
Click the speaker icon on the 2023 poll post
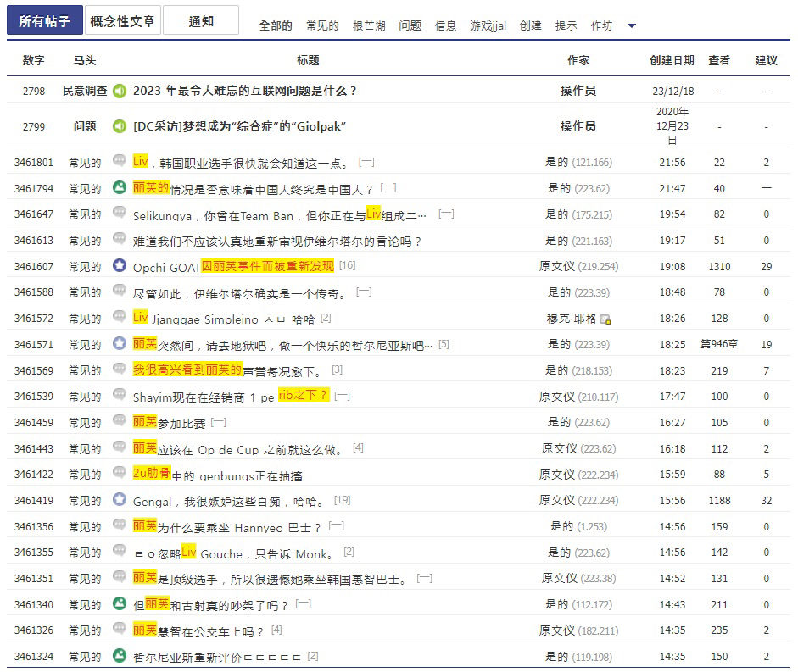coord(119,90)
